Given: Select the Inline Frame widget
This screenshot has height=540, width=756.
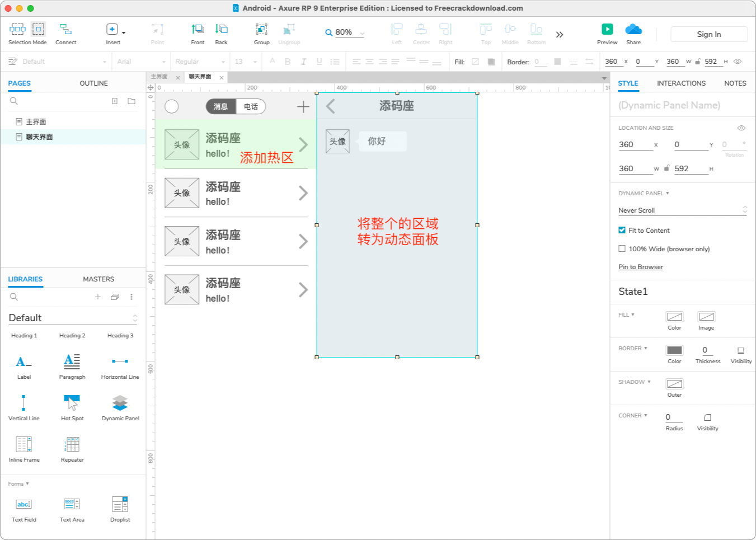Looking at the screenshot, I should (24, 449).
